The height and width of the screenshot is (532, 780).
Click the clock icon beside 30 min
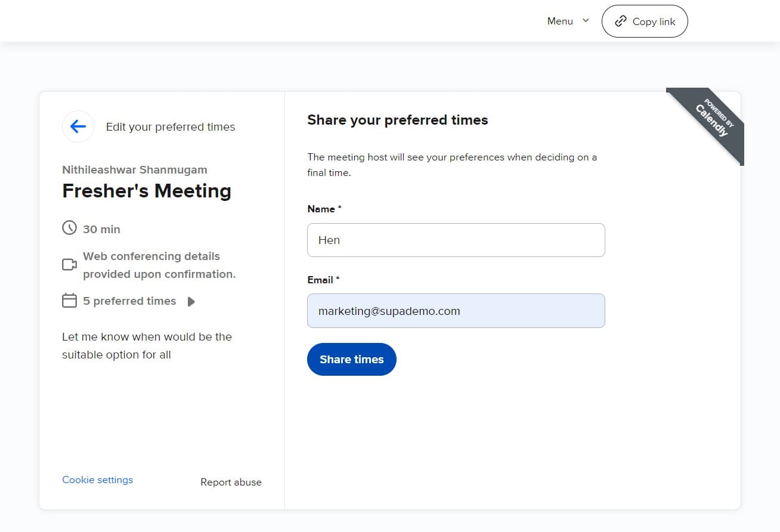pos(70,228)
